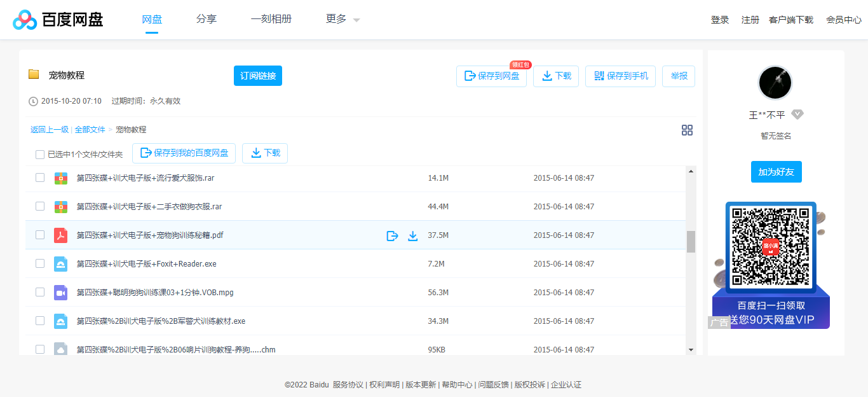Image resolution: width=868 pixels, height=397 pixels.
Task: Click the share icon on 宠物狗训练秘籍.pdf row
Action: pyautogui.click(x=391, y=235)
